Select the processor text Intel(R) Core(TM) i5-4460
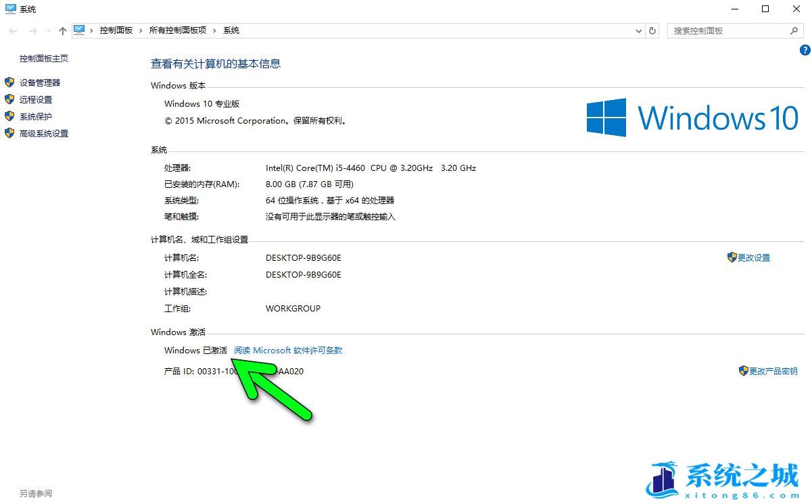Screen dimensions: 812x504 [x=371, y=168]
